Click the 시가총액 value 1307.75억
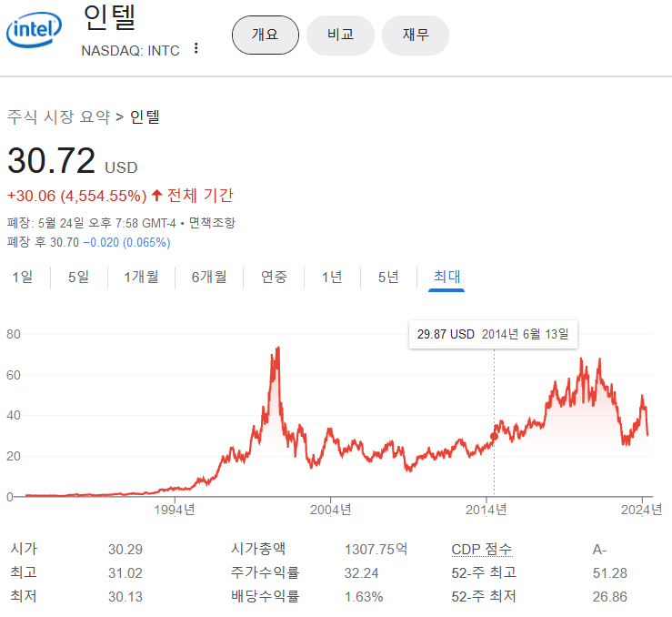672x617 pixels. pos(376,550)
